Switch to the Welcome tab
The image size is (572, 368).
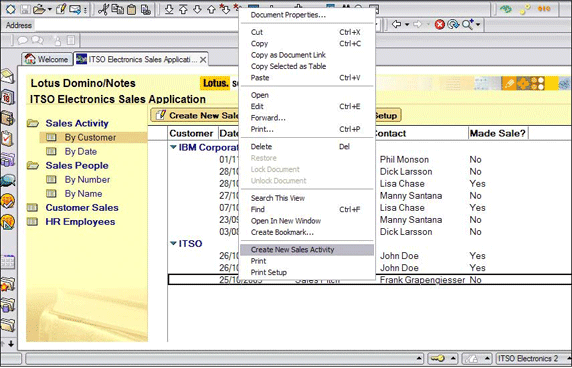pos(47,59)
